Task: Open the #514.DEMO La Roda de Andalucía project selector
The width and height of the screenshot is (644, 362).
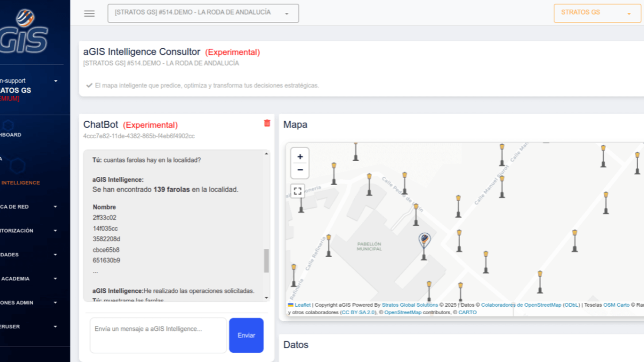Action: [203, 13]
